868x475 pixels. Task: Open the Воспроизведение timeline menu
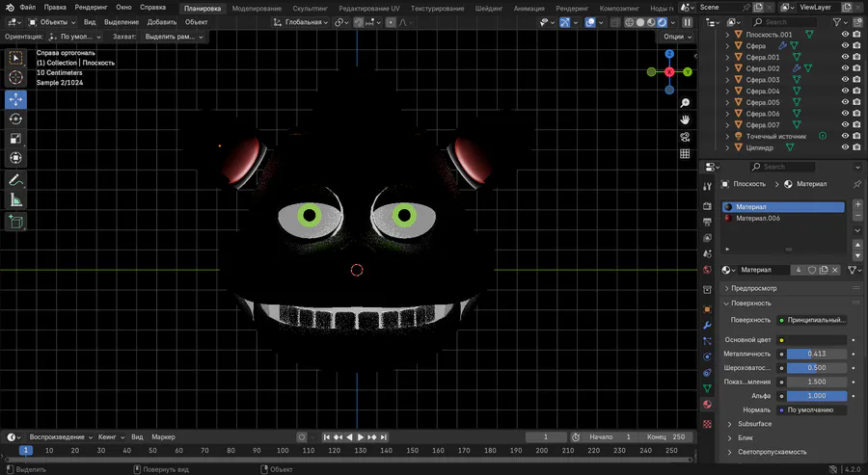point(61,436)
